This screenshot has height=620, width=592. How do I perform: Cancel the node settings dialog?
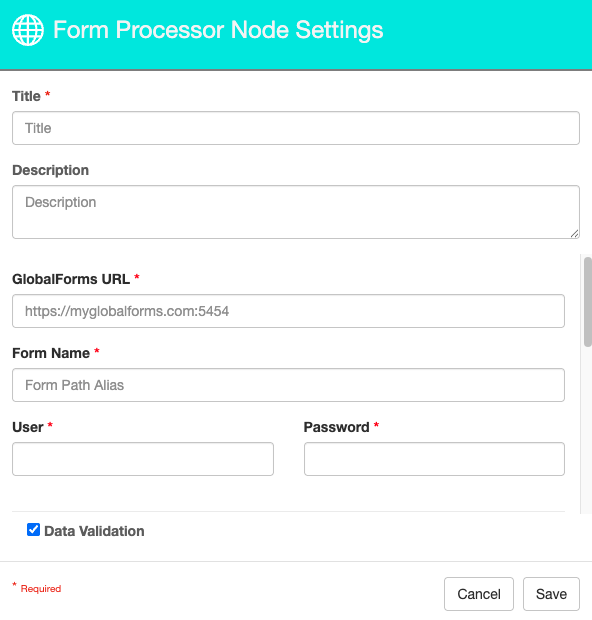coord(479,594)
